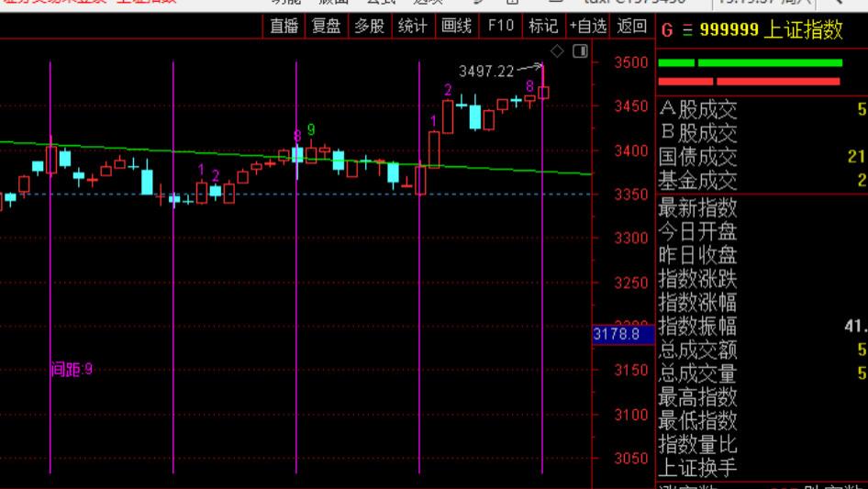Click the 3300 axis price label
Image resolution: width=868 pixels, height=489 pixels.
pos(631,239)
